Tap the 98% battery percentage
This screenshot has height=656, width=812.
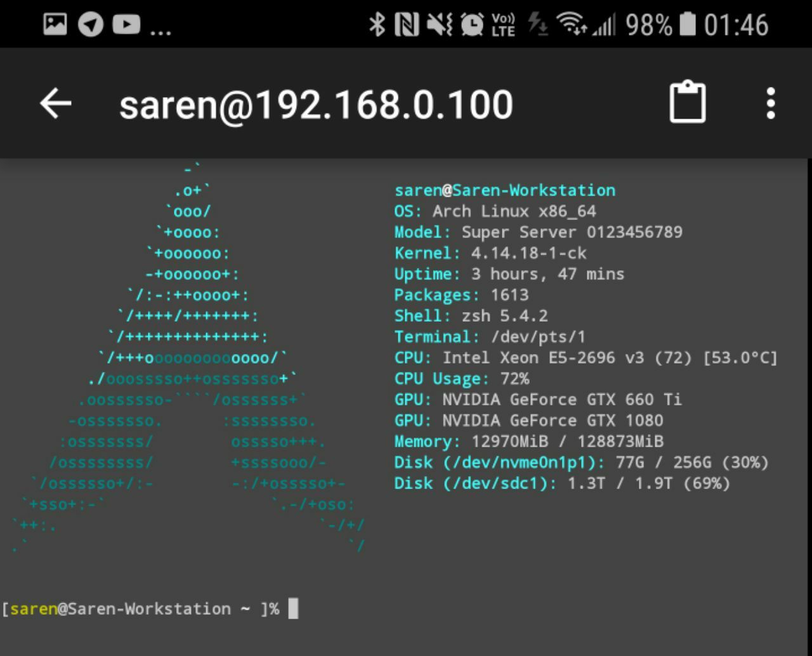649,25
